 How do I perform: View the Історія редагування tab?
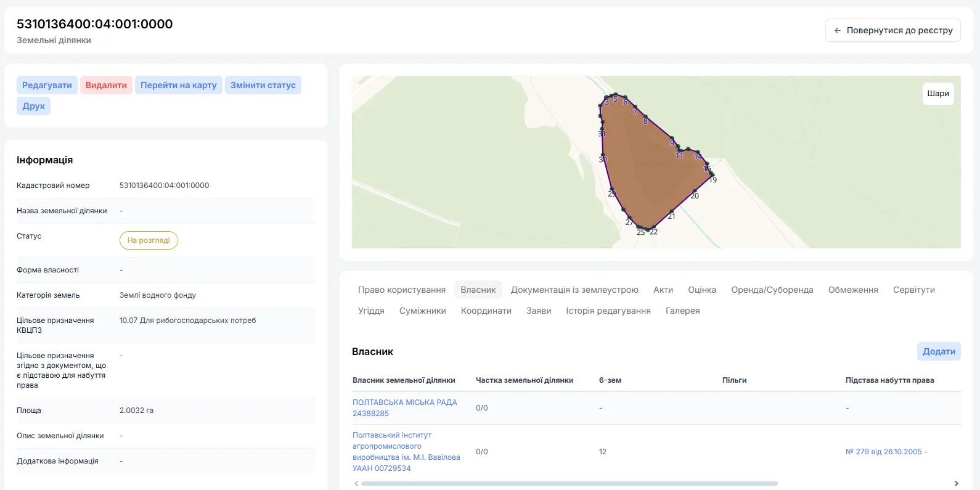pyautogui.click(x=608, y=311)
